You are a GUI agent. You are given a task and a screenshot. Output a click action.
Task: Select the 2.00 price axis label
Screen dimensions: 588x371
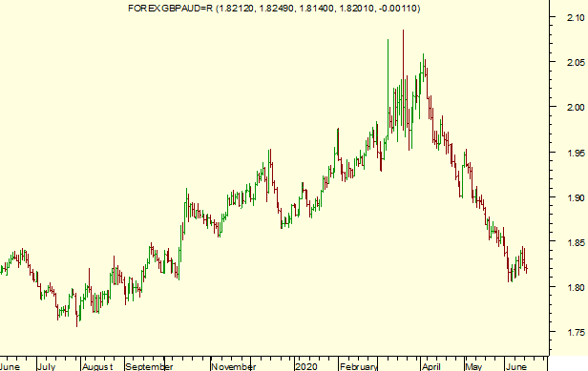[576, 108]
